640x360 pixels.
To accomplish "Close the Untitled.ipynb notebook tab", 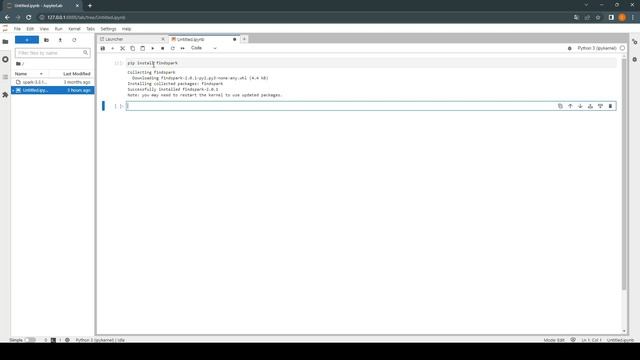I will 235,39.
